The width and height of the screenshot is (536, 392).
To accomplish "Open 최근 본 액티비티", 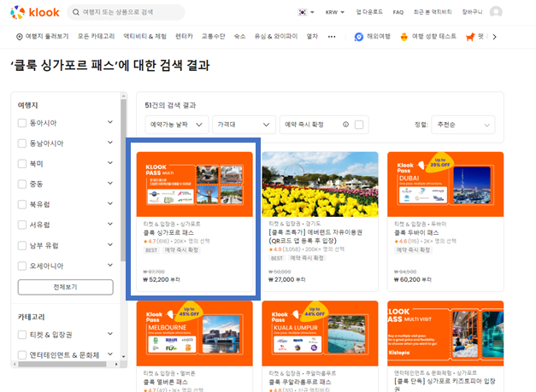I will [433, 12].
